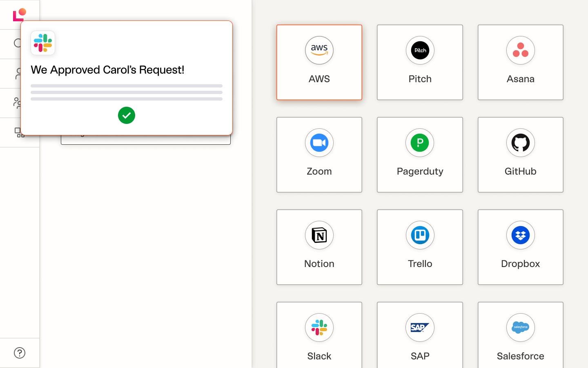Click the green checkmark in the popup
This screenshot has width=588, height=368.
point(127,115)
